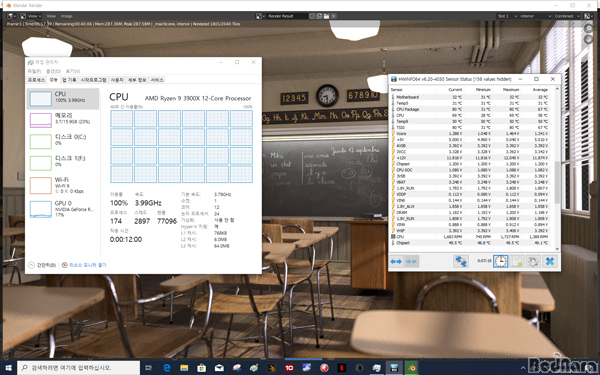The image size is (600, 375).
Task: Open 리소스 모니터 열기 link
Action: pos(88,265)
